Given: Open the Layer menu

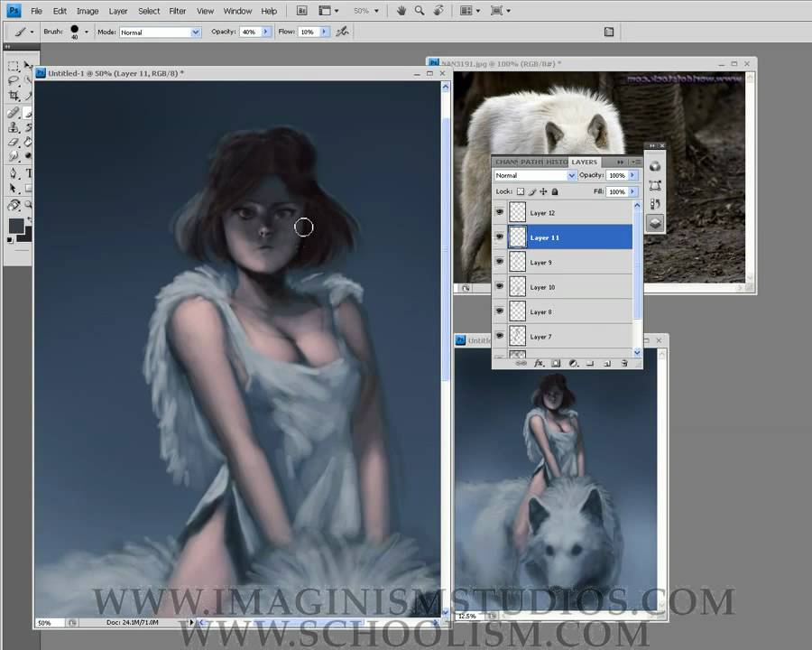Looking at the screenshot, I should click(x=117, y=11).
